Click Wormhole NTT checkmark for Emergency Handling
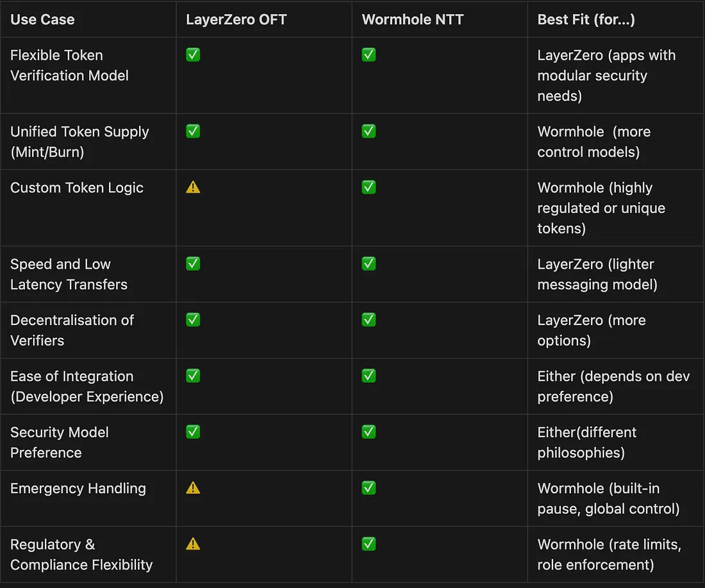The width and height of the screenshot is (705, 588). coord(369,488)
